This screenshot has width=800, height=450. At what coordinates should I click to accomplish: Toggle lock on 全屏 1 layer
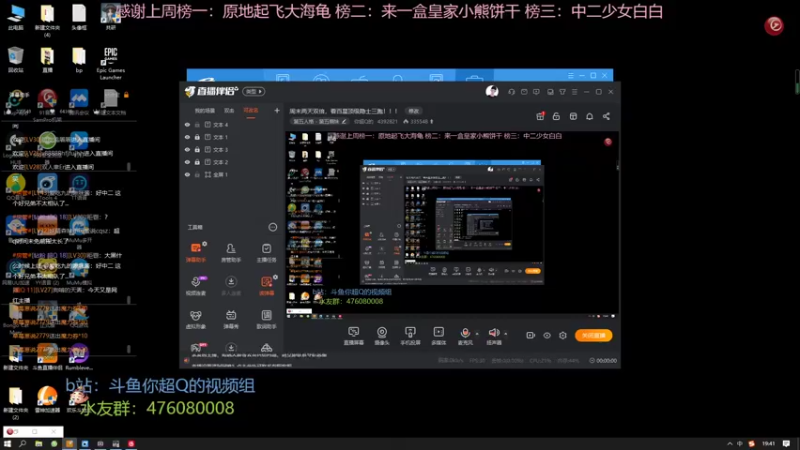(x=197, y=174)
